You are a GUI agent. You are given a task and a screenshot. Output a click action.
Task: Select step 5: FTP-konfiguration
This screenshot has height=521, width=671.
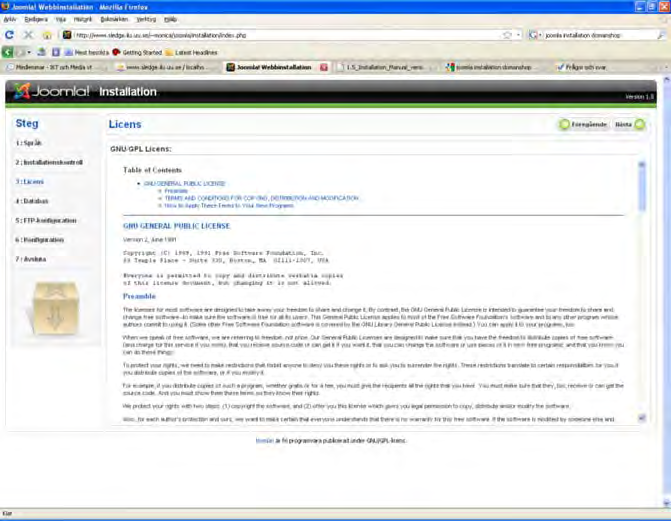pos(46,220)
